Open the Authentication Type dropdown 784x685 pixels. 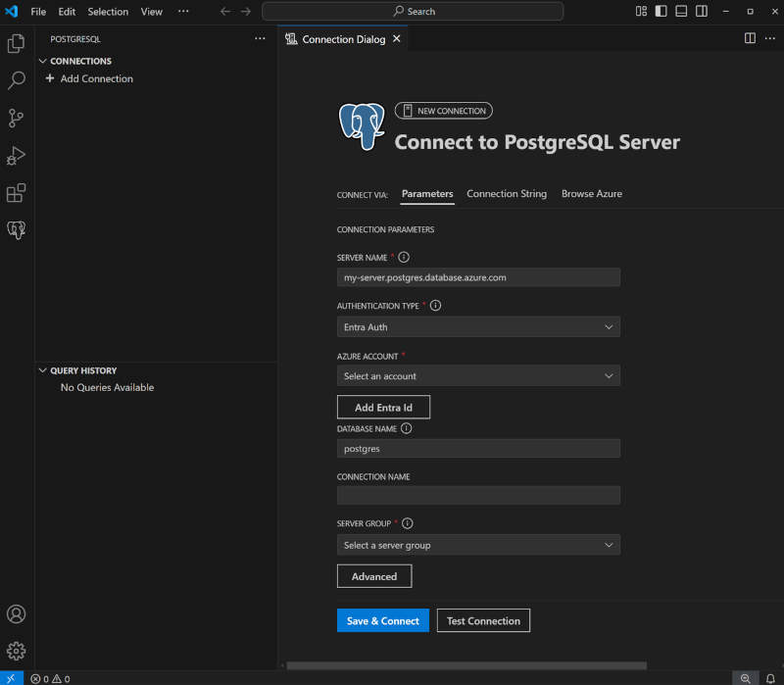(478, 327)
